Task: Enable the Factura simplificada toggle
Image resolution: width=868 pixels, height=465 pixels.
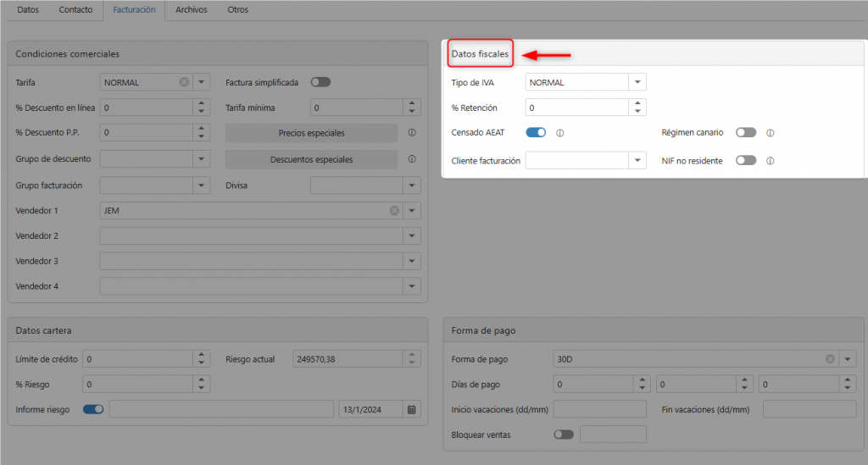Action: tap(320, 82)
